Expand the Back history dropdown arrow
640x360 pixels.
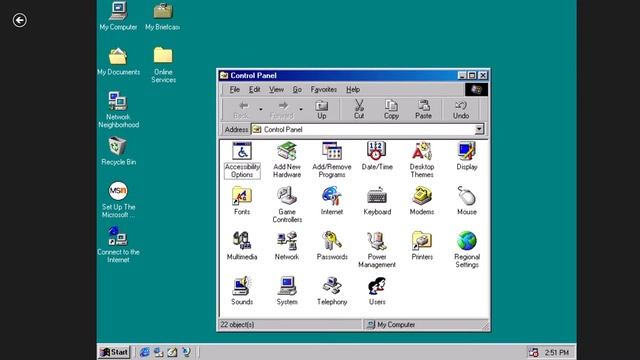point(260,110)
